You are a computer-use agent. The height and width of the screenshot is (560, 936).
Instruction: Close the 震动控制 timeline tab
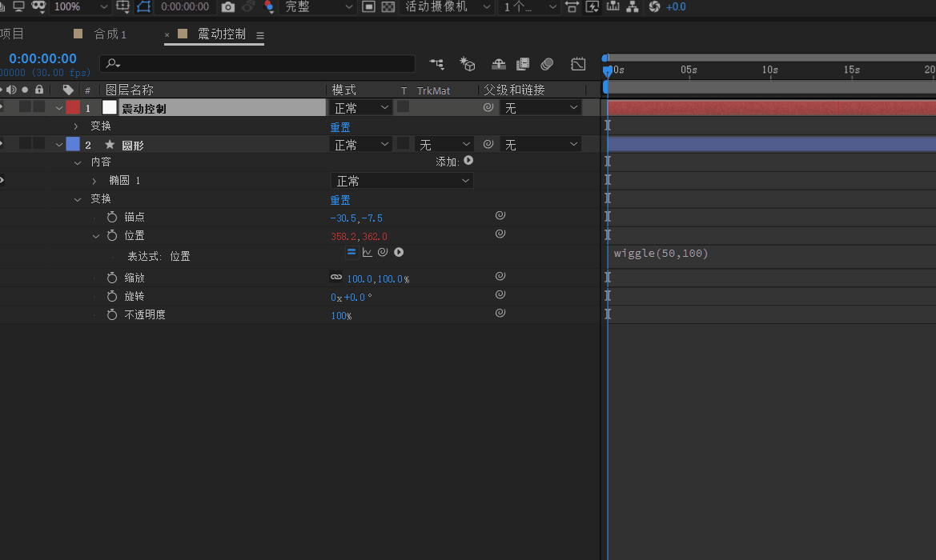tap(167, 35)
